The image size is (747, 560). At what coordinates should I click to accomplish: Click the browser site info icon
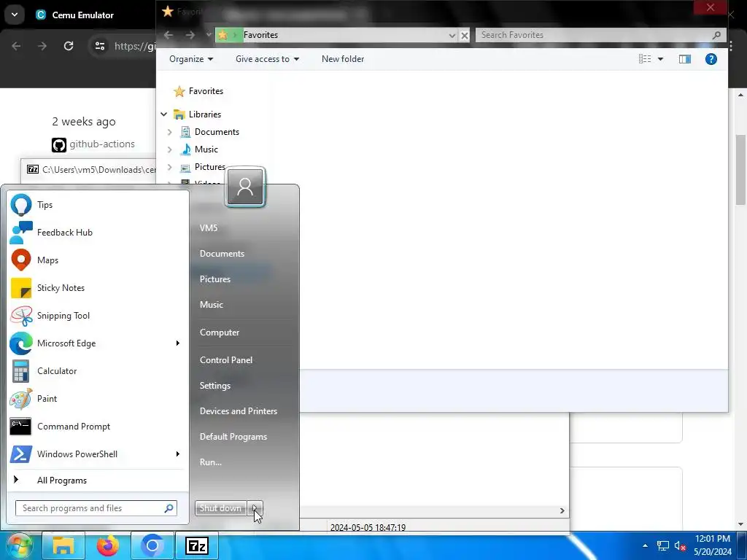point(99,46)
